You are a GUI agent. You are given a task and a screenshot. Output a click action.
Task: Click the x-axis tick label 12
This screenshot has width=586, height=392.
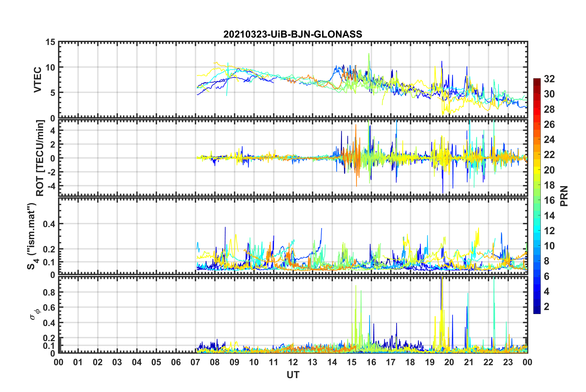pyautogui.click(x=293, y=362)
